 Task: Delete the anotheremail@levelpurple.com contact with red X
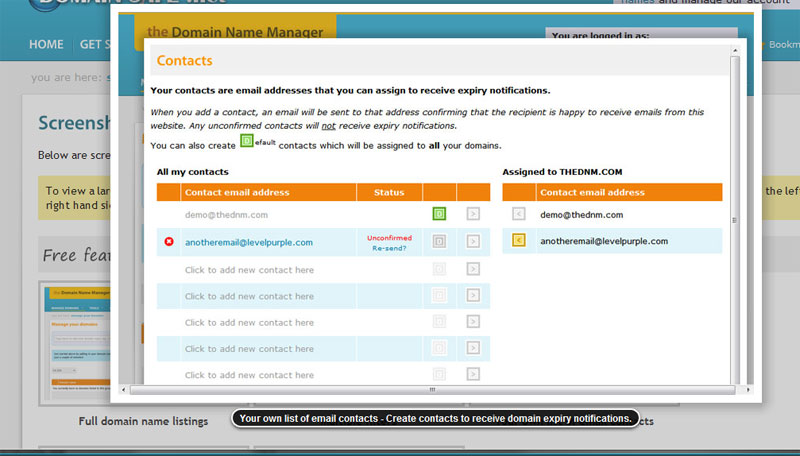(168, 241)
